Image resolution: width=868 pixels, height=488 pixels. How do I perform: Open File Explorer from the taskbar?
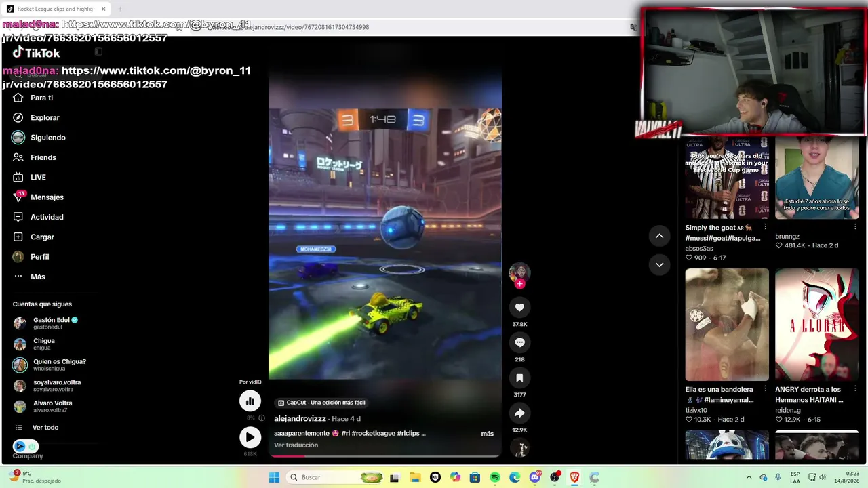click(414, 477)
